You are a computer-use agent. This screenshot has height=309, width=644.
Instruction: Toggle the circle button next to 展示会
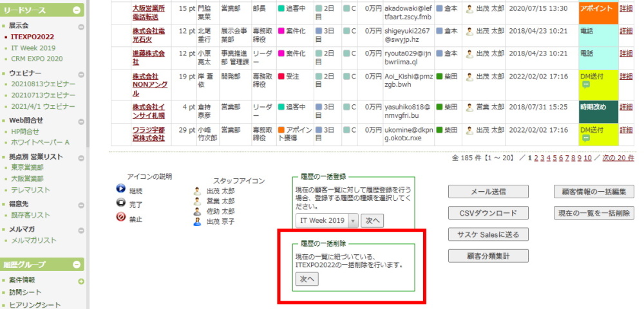point(81,27)
